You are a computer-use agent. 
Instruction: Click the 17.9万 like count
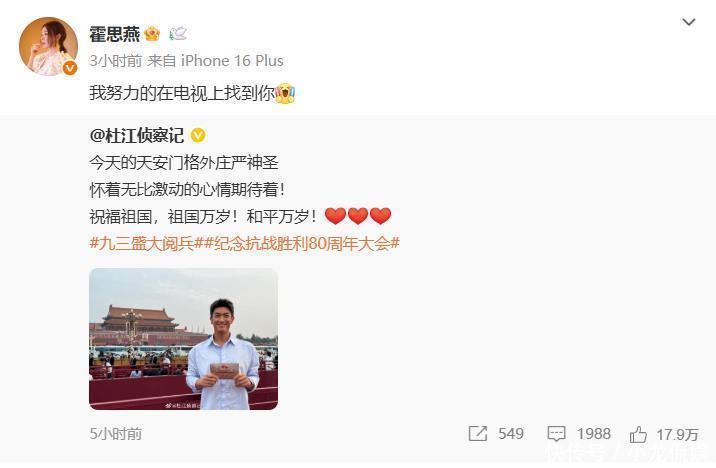(678, 434)
